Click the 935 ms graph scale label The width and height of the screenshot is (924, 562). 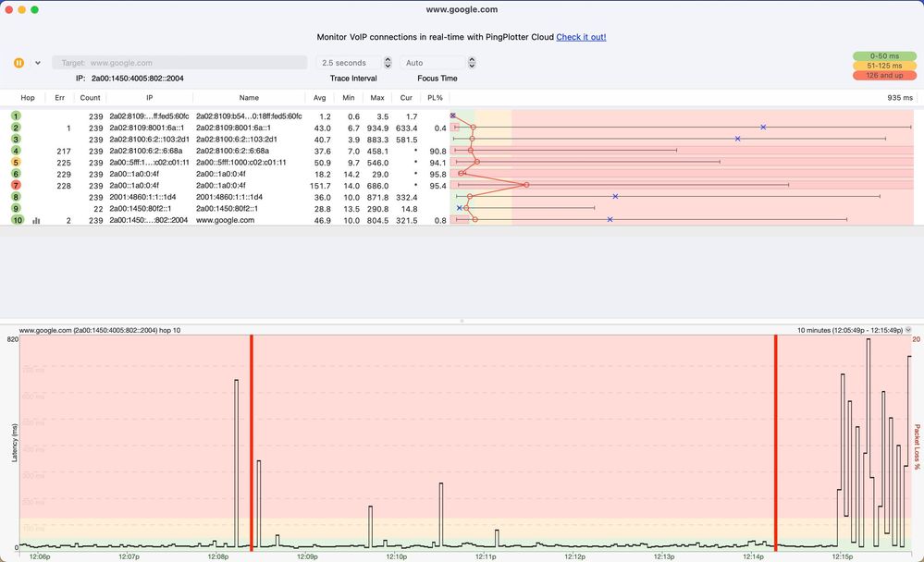point(900,98)
